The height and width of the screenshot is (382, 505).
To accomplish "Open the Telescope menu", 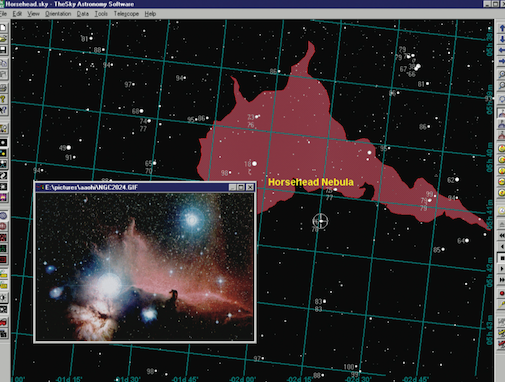I will (126, 14).
